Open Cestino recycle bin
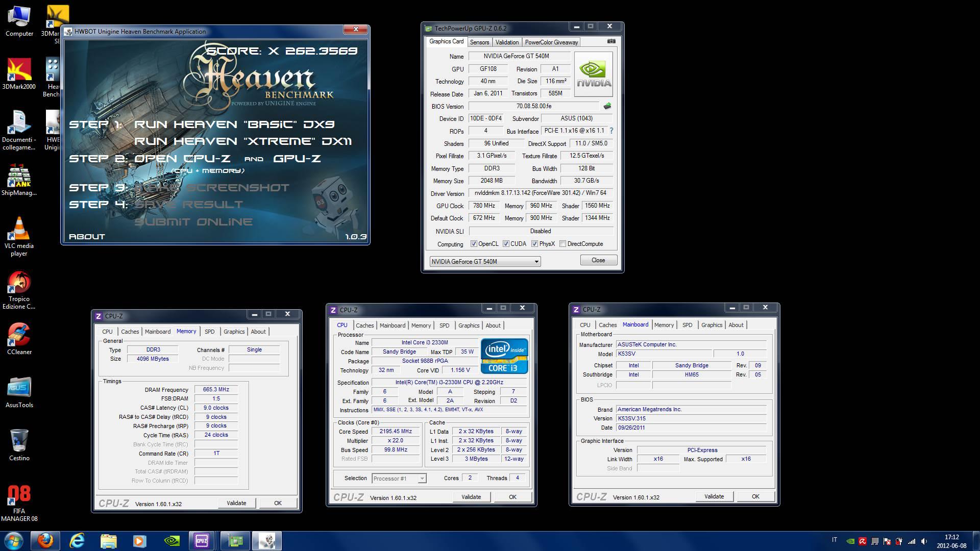 point(19,445)
